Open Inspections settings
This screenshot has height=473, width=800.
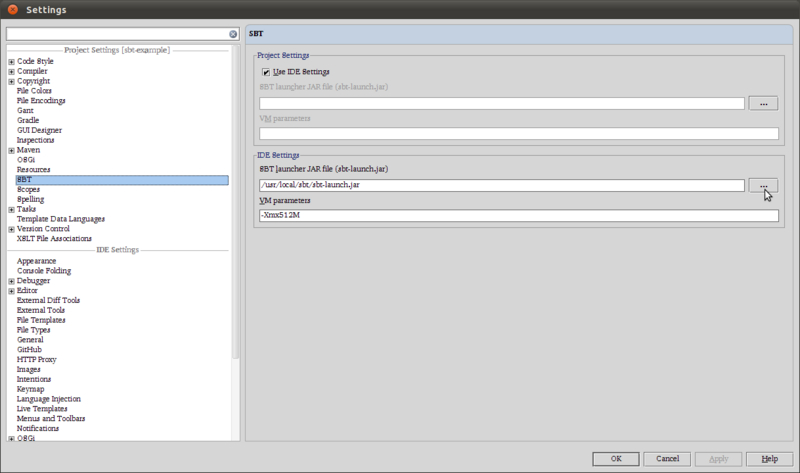(35, 140)
